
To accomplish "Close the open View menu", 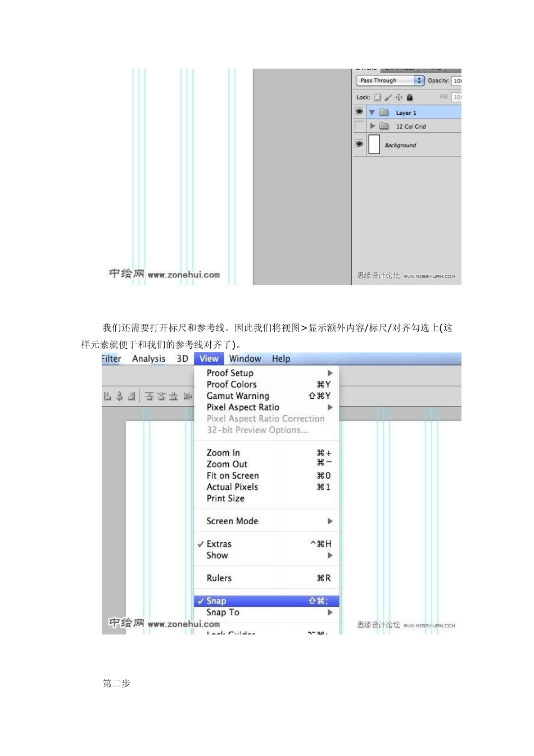I will [209, 359].
